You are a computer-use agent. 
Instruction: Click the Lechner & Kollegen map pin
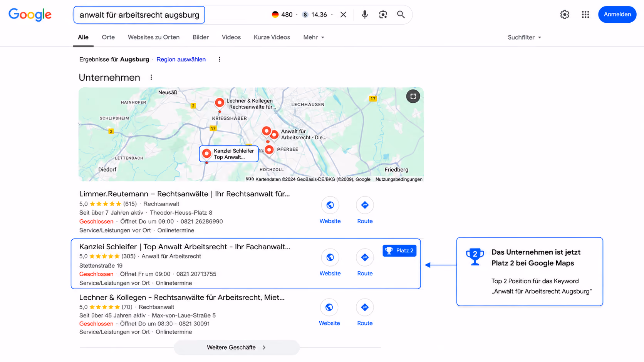(x=220, y=103)
